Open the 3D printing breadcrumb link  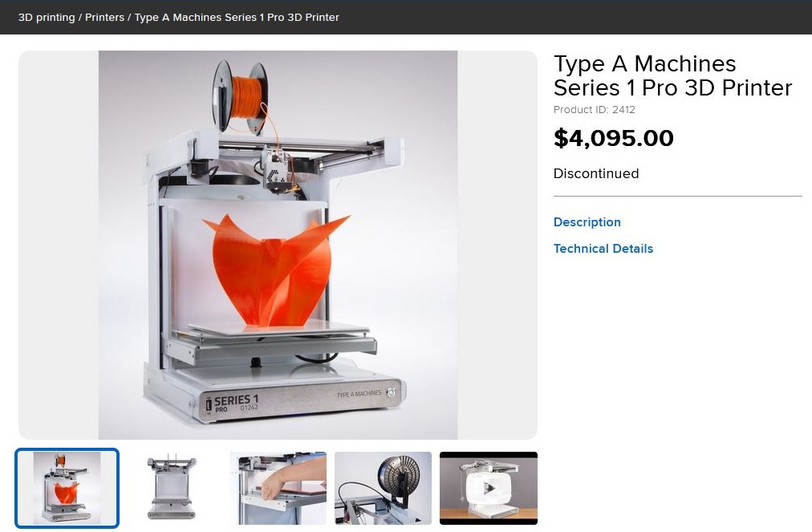pyautogui.click(x=47, y=17)
